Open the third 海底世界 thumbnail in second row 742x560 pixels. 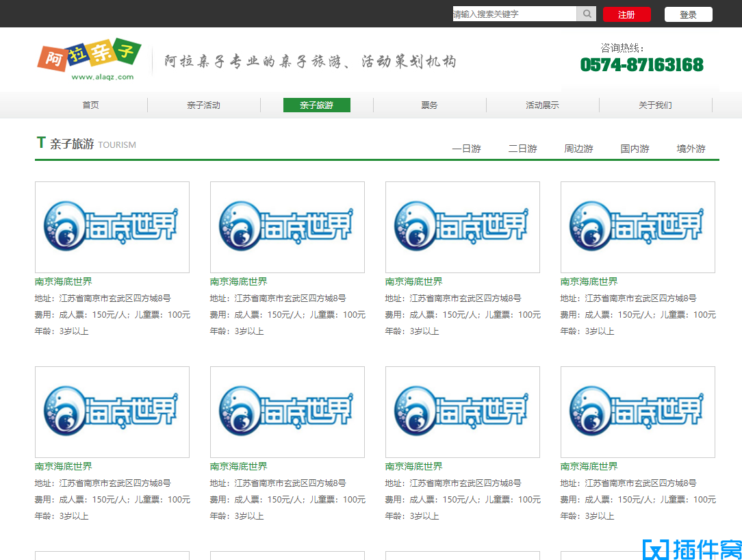click(x=462, y=412)
